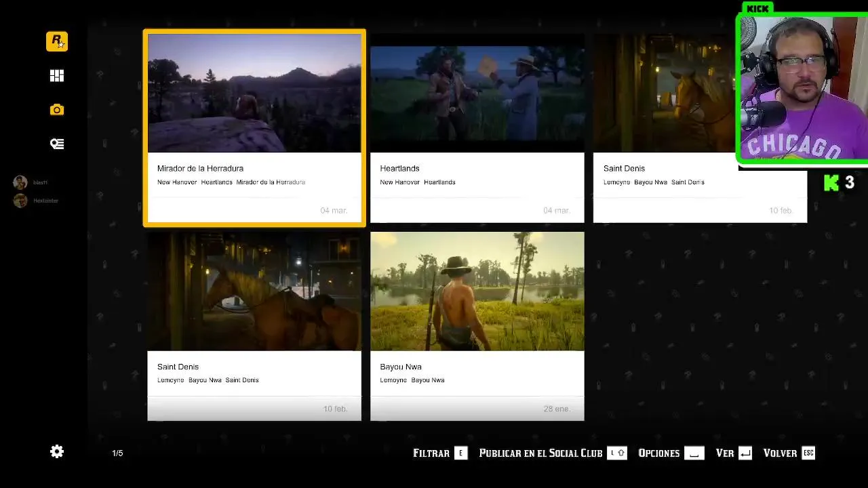Click Ver to view the photo
Screen dimensions: 868x488
[x=724, y=453]
